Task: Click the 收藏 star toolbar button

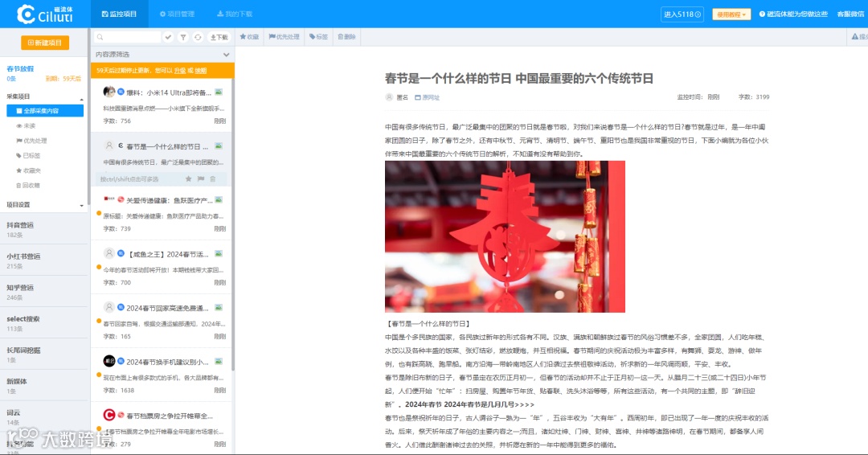Action: click(x=249, y=36)
